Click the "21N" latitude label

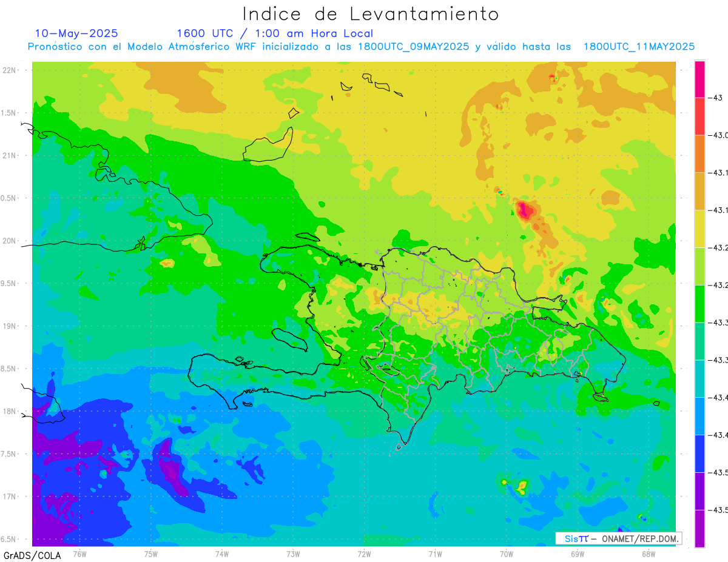10,155
